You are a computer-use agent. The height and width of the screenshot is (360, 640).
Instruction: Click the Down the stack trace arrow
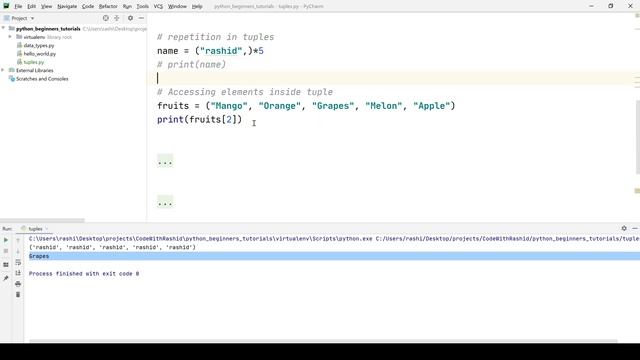(18, 251)
